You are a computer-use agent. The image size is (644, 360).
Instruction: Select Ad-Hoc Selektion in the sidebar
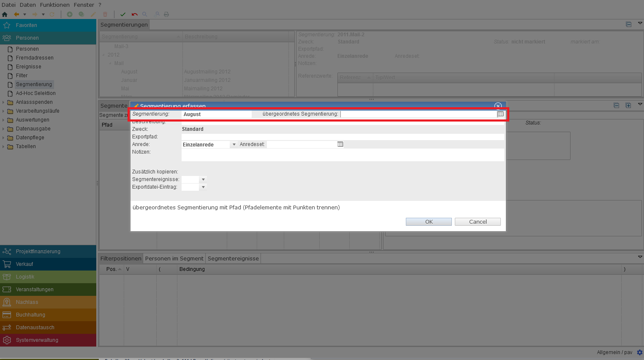tap(35, 93)
